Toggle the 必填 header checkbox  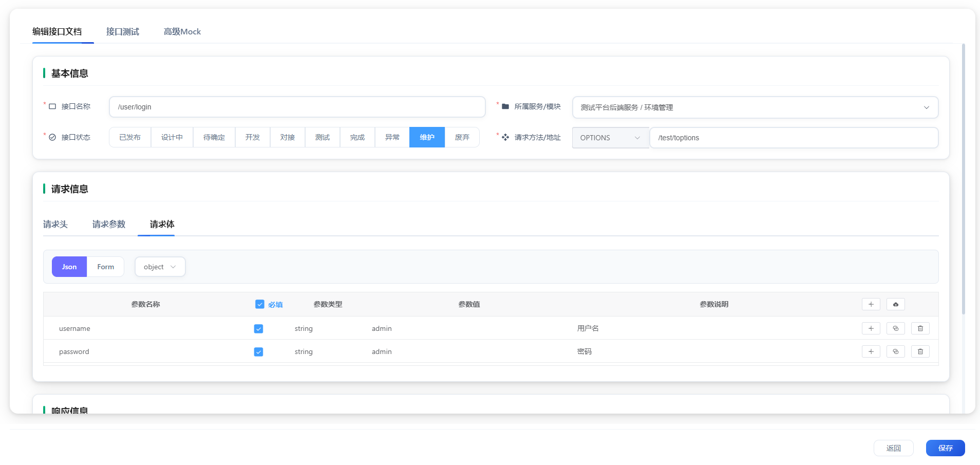pos(259,304)
